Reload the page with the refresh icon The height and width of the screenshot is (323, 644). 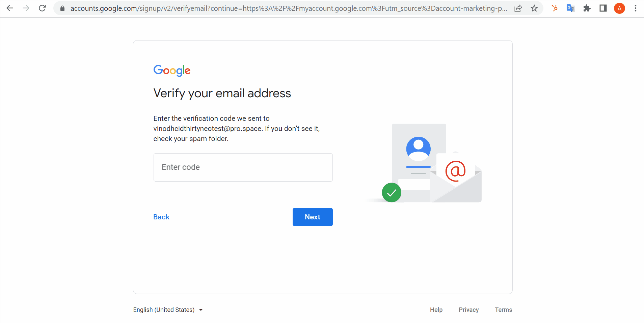click(x=42, y=8)
